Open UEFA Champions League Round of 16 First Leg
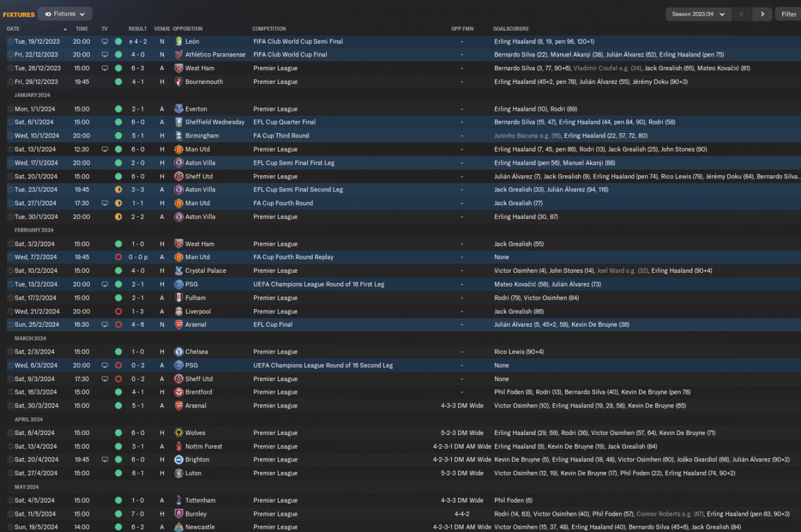801x532 pixels. pyautogui.click(x=319, y=284)
